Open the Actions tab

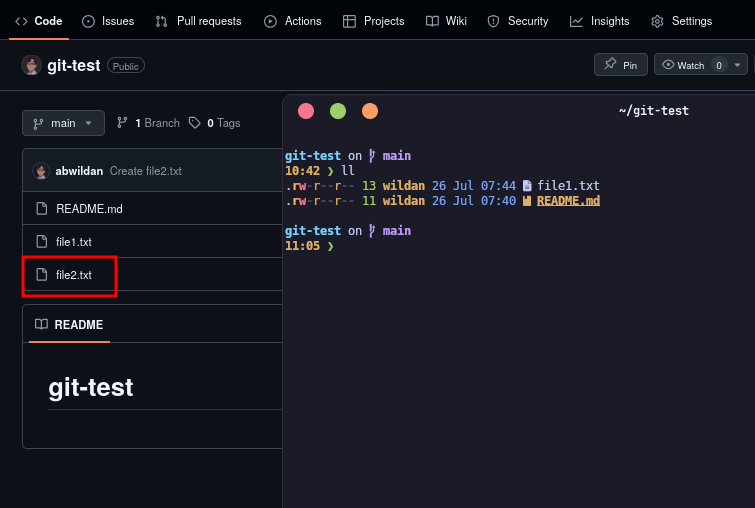click(293, 21)
